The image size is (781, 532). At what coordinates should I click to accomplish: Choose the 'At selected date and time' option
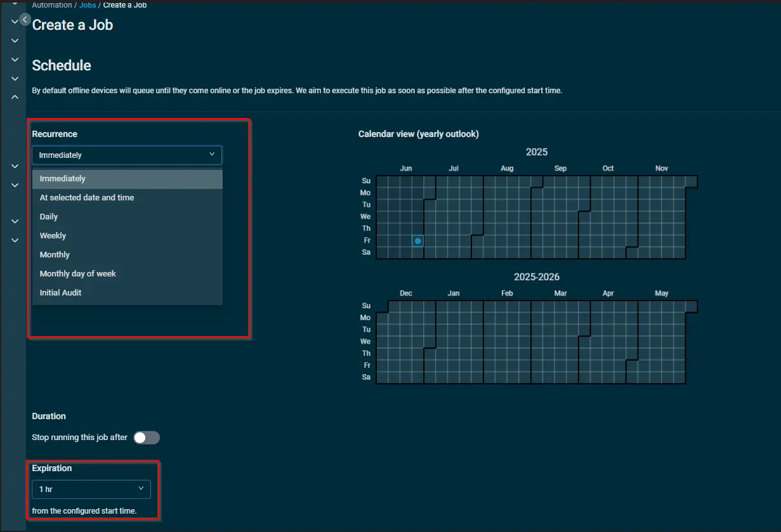(x=127, y=198)
